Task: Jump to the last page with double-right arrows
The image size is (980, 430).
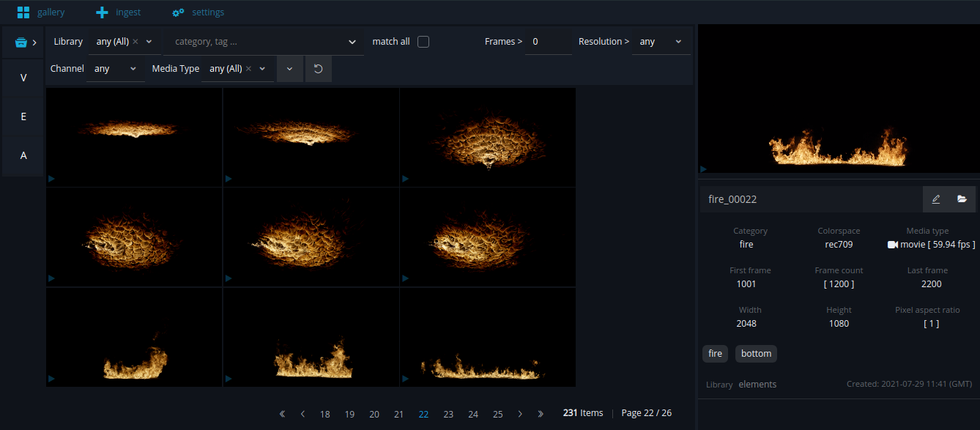Action: (x=541, y=414)
